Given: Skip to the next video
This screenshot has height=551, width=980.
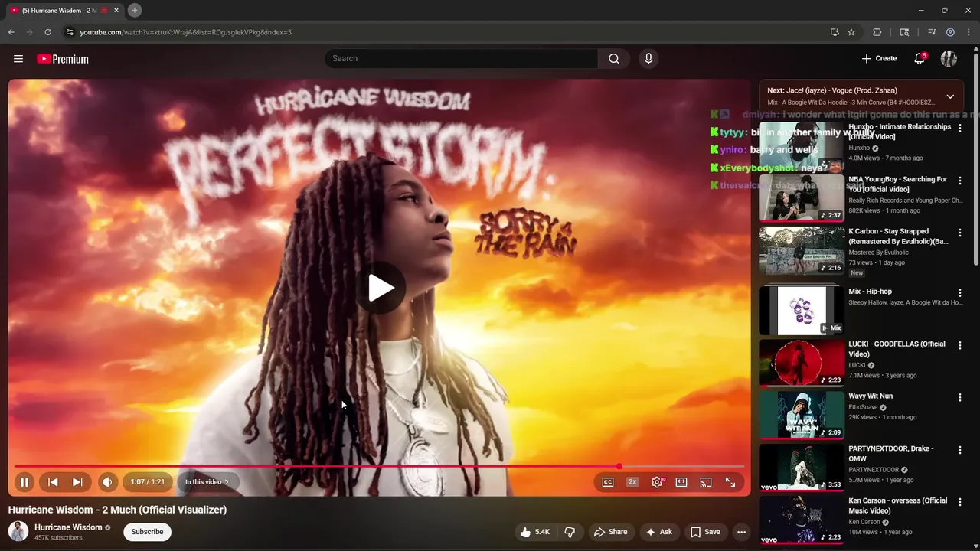Looking at the screenshot, I should 77,482.
